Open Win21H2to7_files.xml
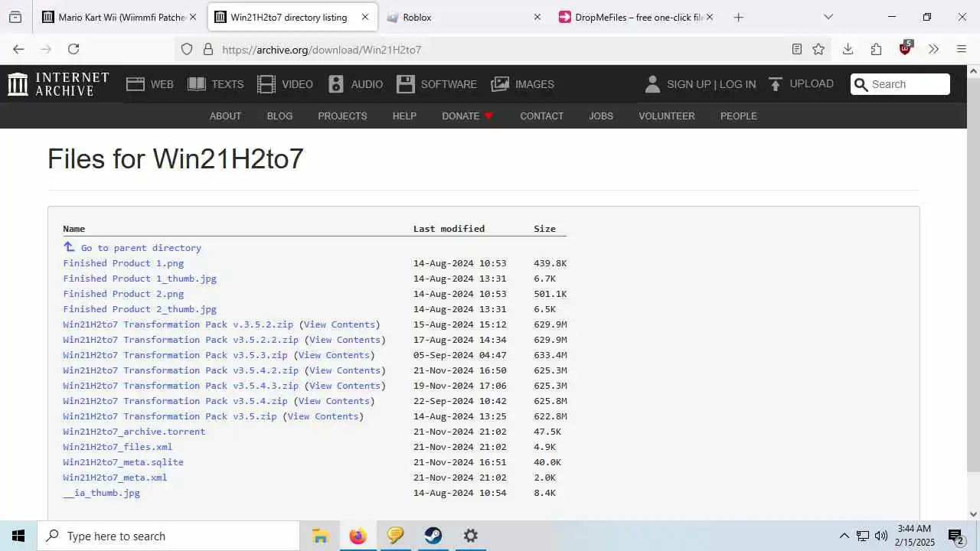This screenshot has width=980, height=551. 118,447
